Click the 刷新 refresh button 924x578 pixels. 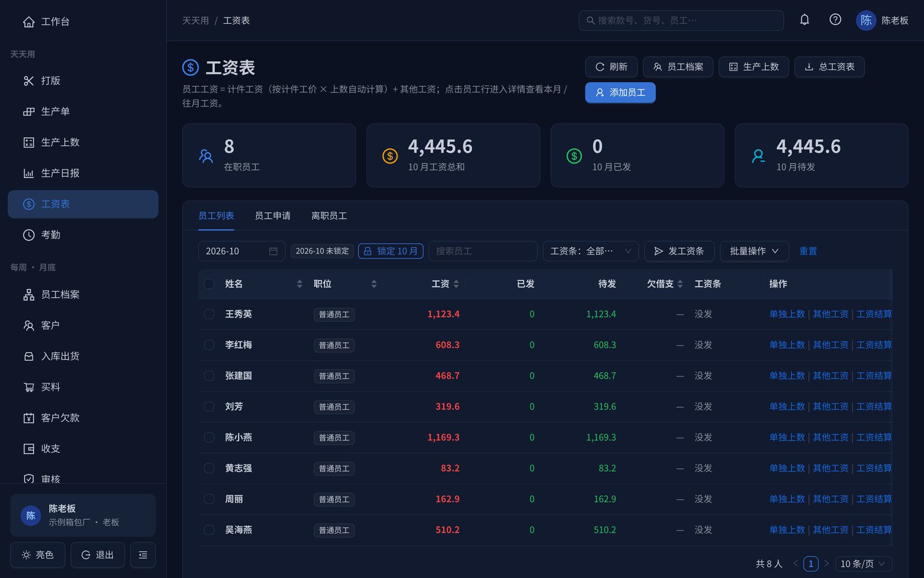point(611,67)
